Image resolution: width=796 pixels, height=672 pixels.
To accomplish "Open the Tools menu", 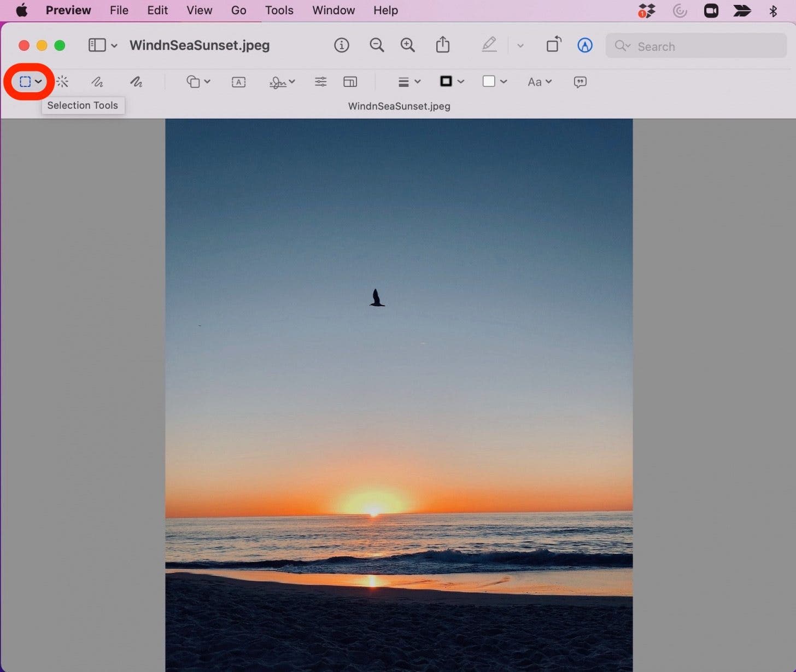I will (x=279, y=10).
